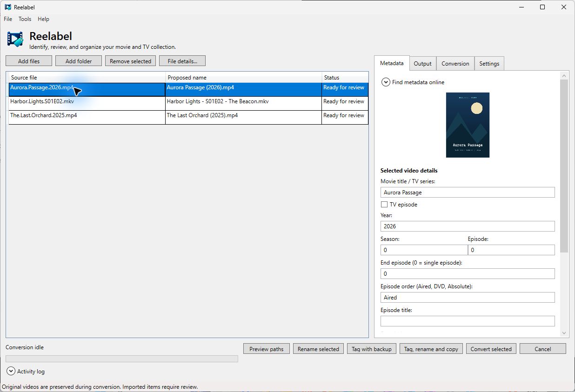
Task: Open the Help menu
Action: tap(44, 19)
